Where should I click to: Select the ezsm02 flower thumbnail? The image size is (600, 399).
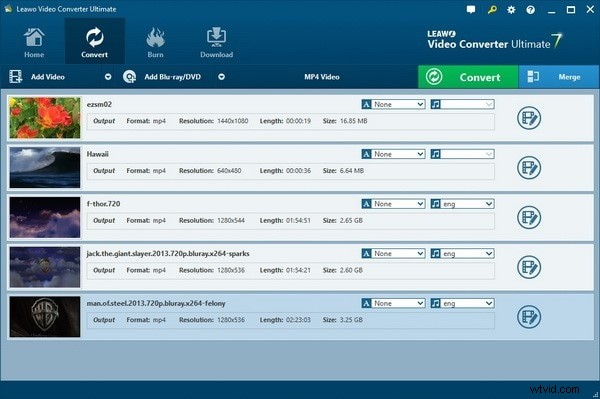tap(45, 118)
